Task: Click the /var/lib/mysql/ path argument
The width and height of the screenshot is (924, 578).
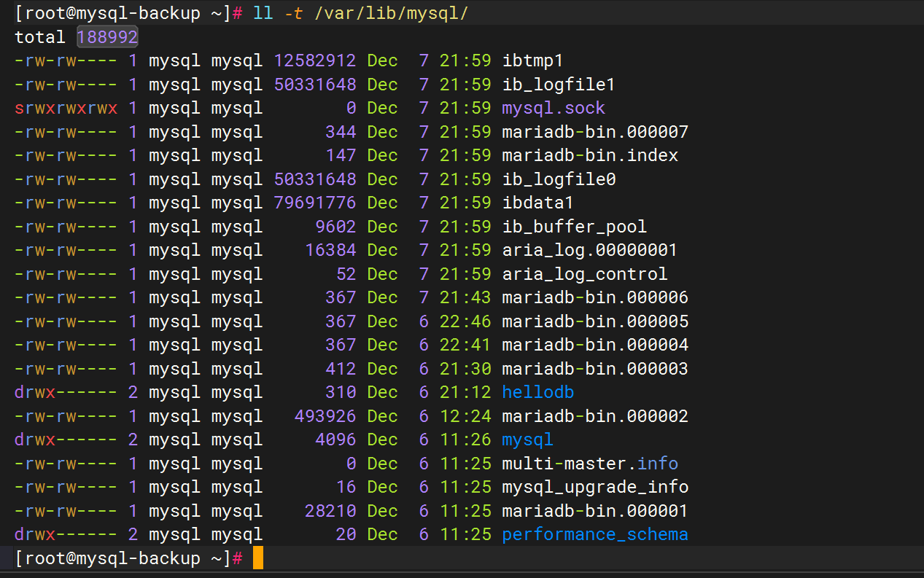Action: (392, 14)
